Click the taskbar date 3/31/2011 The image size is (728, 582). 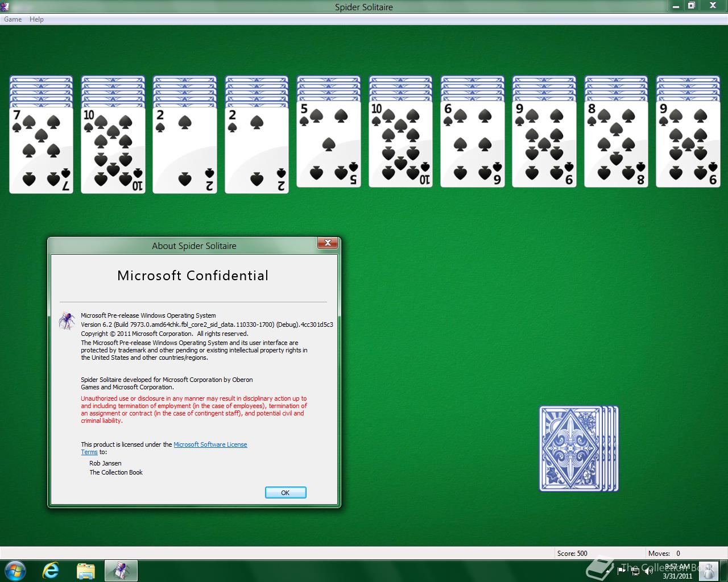677,576
